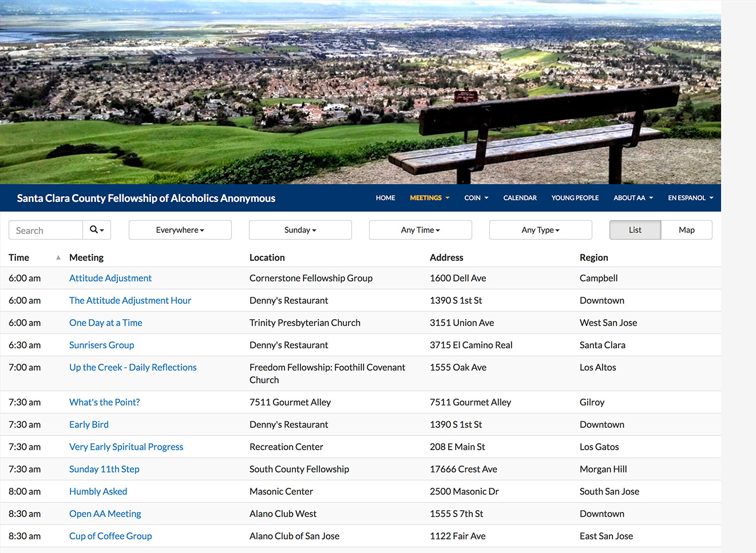
Task: View the Humbly Asked meeting details
Action: pos(98,491)
